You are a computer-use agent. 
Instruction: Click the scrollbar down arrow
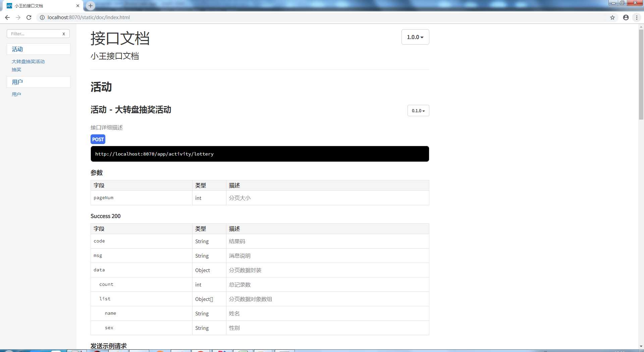point(641,346)
